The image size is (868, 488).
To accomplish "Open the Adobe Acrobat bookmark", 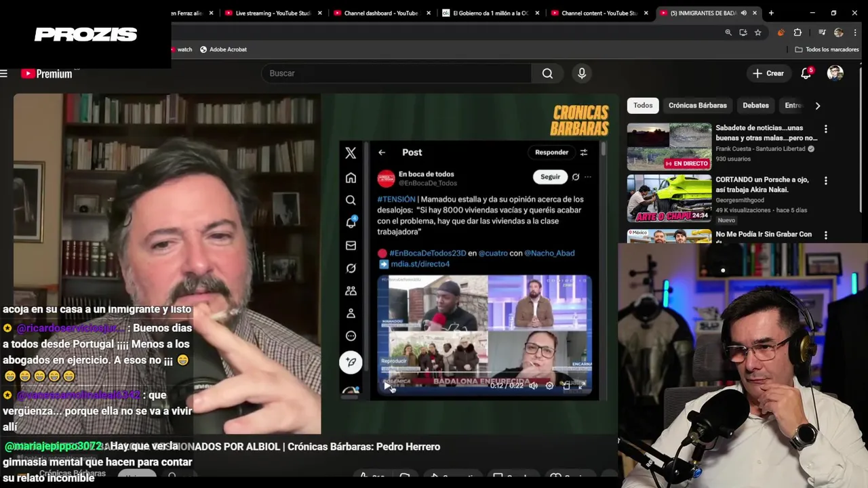I will click(222, 49).
